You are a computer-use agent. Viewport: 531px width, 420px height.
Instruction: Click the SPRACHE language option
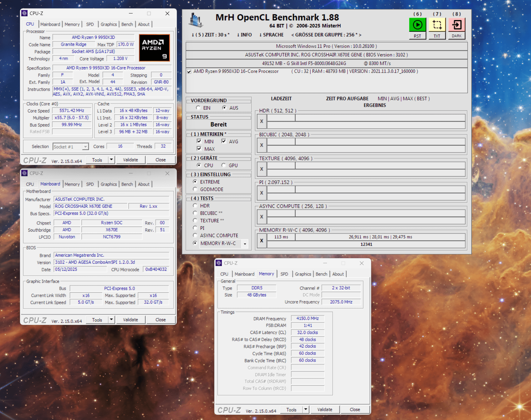[x=271, y=35]
